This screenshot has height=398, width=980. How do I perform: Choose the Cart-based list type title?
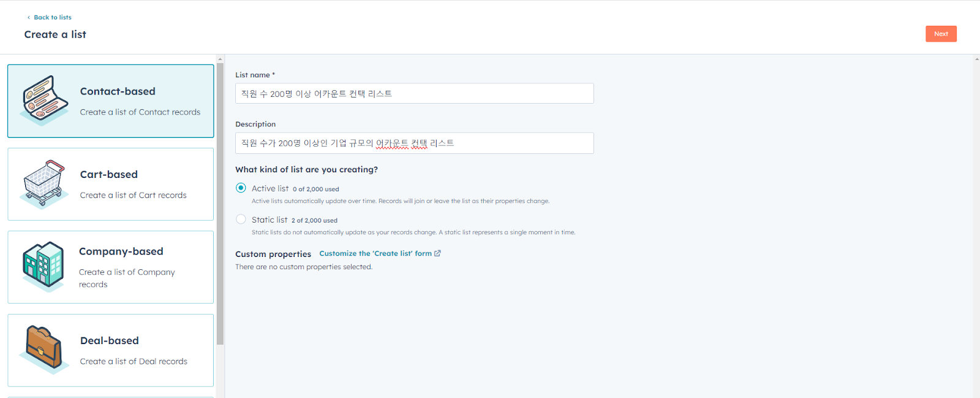pos(109,175)
